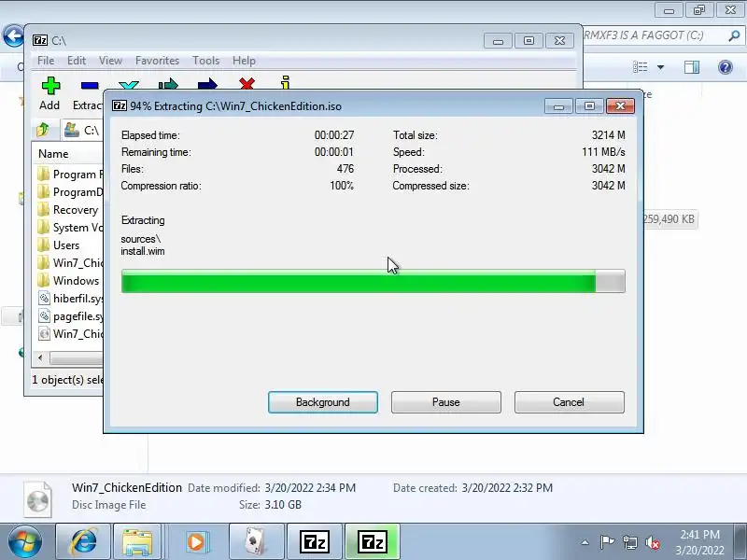Viewport: 747px width, 560px height.
Task: Click the Explorer back arrow button
Action: pos(13,35)
